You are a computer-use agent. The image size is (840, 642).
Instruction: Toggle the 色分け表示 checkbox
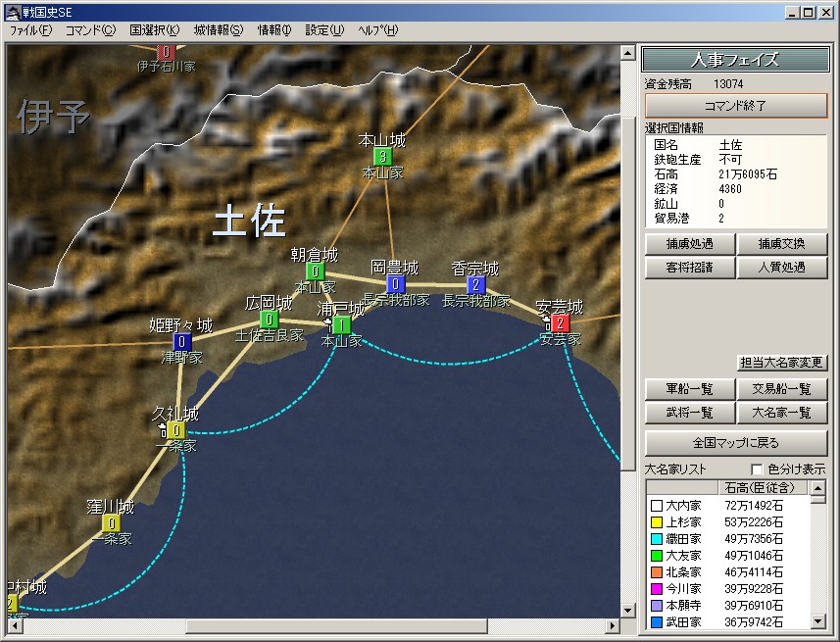pyautogui.click(x=756, y=469)
